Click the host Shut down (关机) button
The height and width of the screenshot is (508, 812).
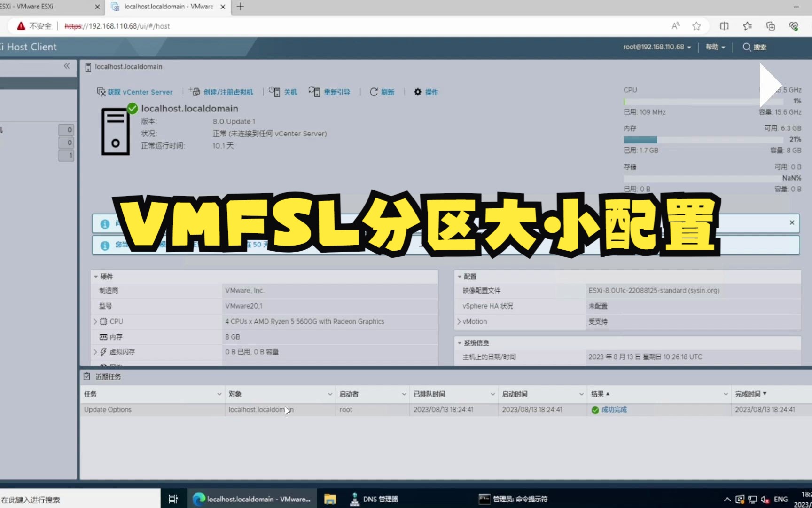pos(283,92)
